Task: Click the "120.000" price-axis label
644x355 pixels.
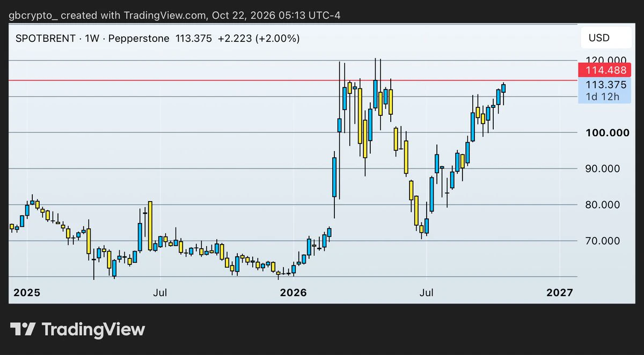Action: (606, 60)
